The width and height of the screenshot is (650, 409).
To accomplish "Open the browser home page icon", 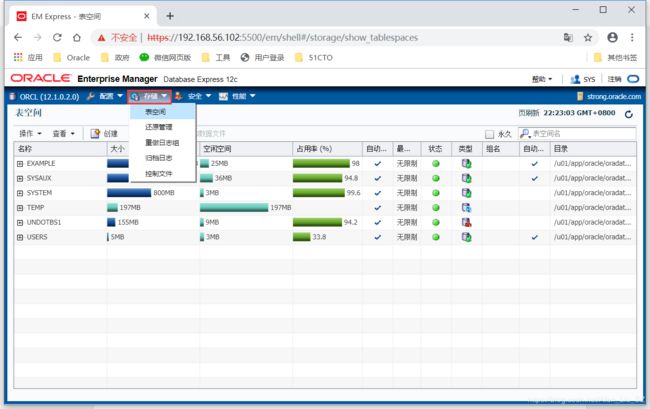I will (77, 37).
